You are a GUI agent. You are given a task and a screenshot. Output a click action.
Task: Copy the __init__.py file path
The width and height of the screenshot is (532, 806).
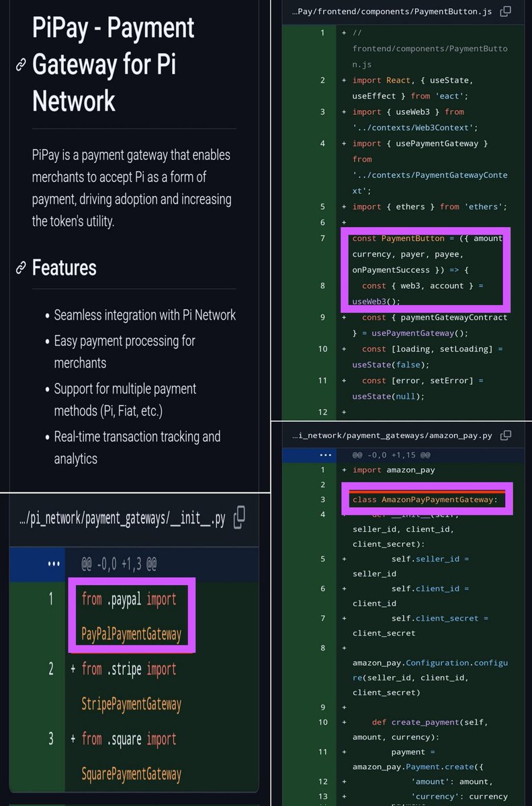[x=239, y=518]
